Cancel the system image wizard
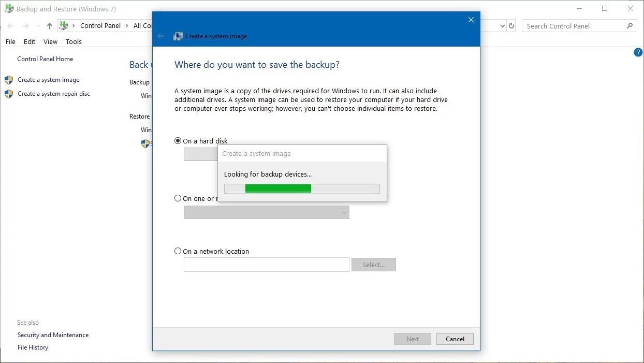This screenshot has width=644, height=363. click(455, 339)
